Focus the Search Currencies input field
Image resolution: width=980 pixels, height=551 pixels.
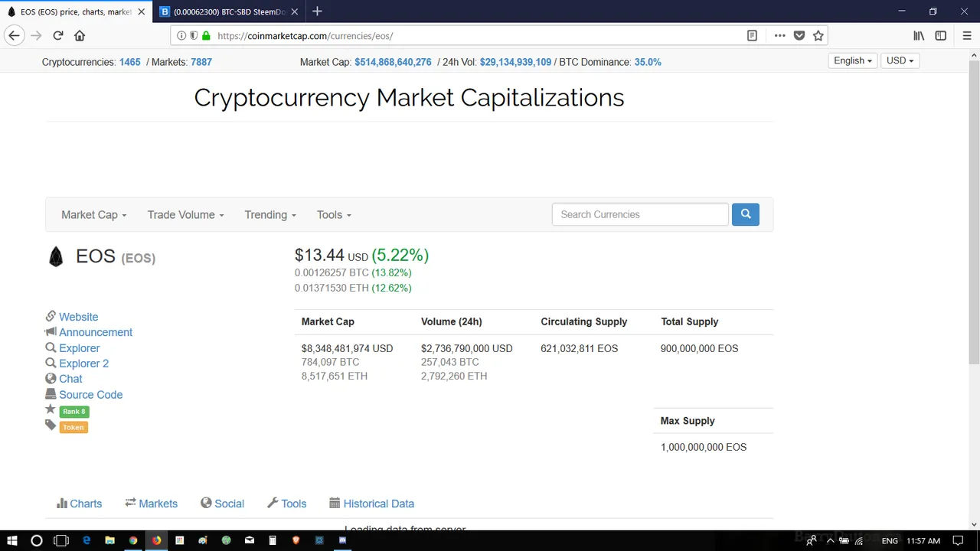pos(640,214)
